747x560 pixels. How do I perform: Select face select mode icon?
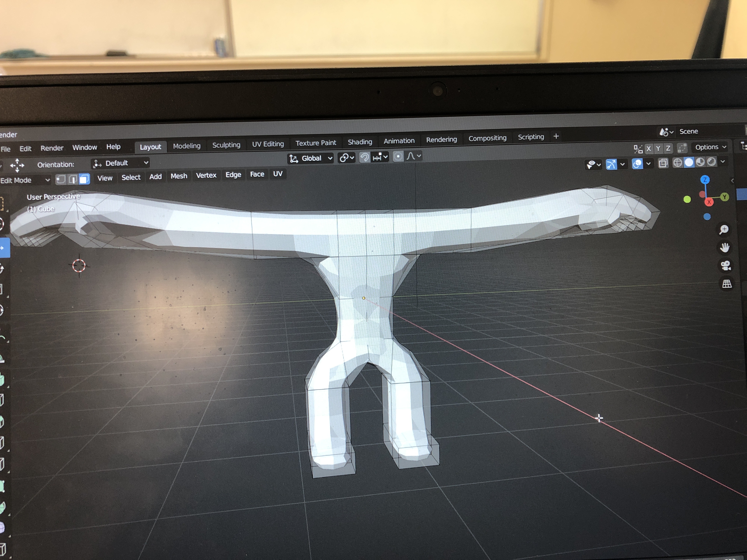click(84, 179)
